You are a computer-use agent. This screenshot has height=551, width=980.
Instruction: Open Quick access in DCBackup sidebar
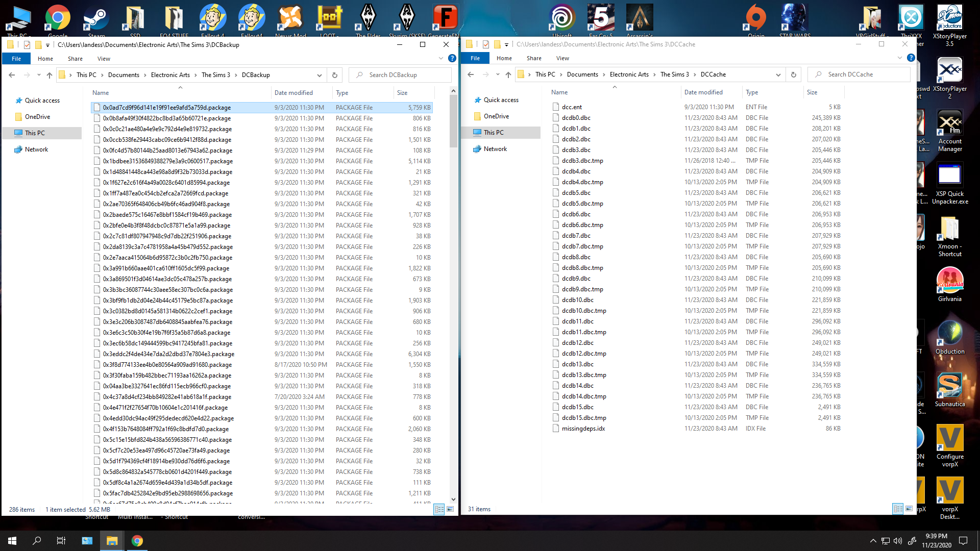coord(42,101)
